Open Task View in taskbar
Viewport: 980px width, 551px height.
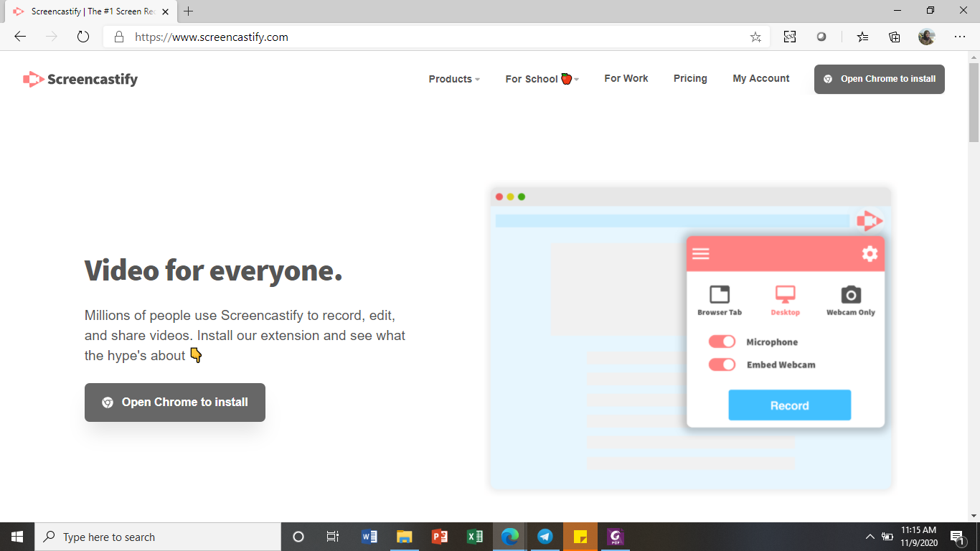point(333,537)
